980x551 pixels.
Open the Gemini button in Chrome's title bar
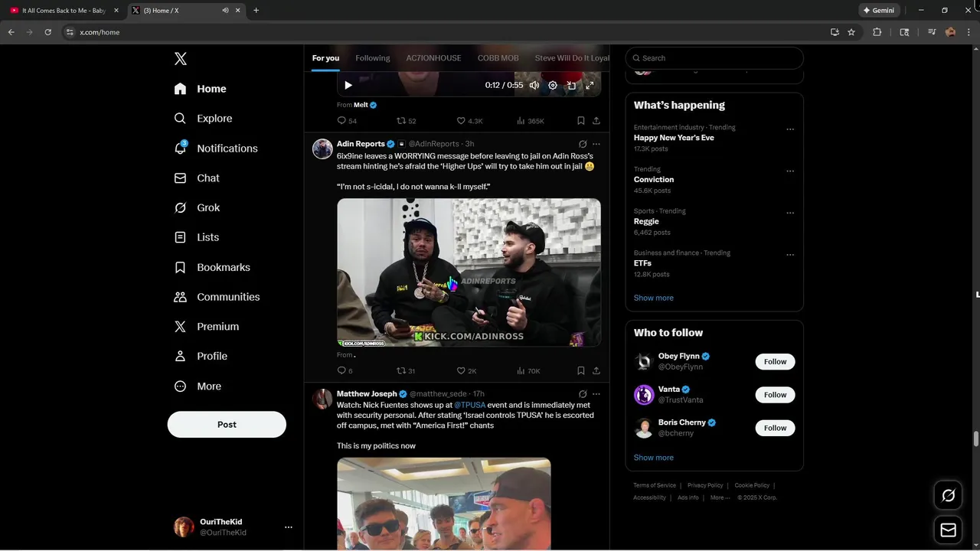pos(878,11)
